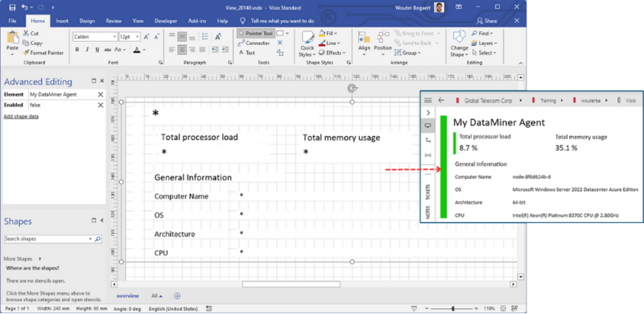Expand the More Shapes menu
644x314 pixels.
23,259
